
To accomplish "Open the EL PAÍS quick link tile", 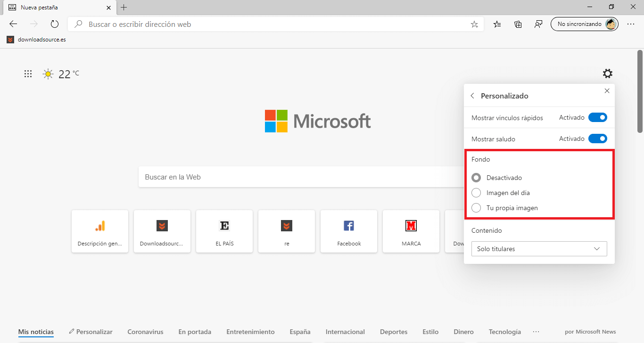I will (224, 231).
